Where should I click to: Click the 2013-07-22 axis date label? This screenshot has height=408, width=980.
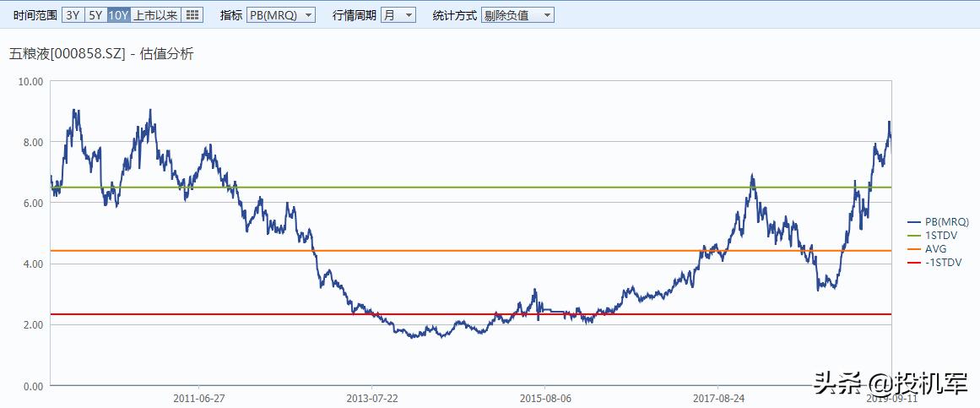[x=371, y=398]
